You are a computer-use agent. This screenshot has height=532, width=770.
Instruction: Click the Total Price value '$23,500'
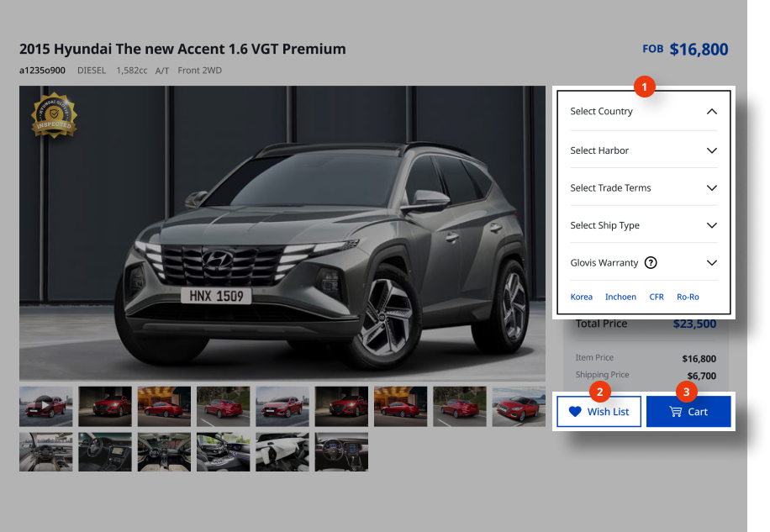pyautogui.click(x=694, y=324)
